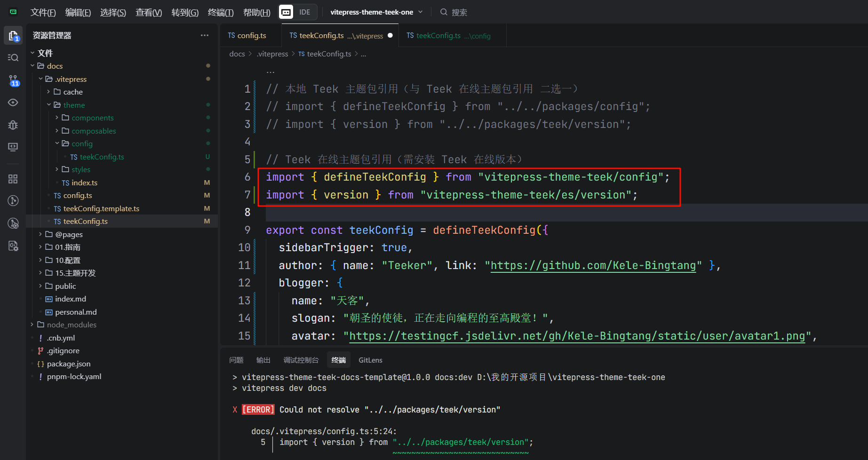Open the Explorer view in activity bar
This screenshot has width=868, height=460.
tap(13, 36)
